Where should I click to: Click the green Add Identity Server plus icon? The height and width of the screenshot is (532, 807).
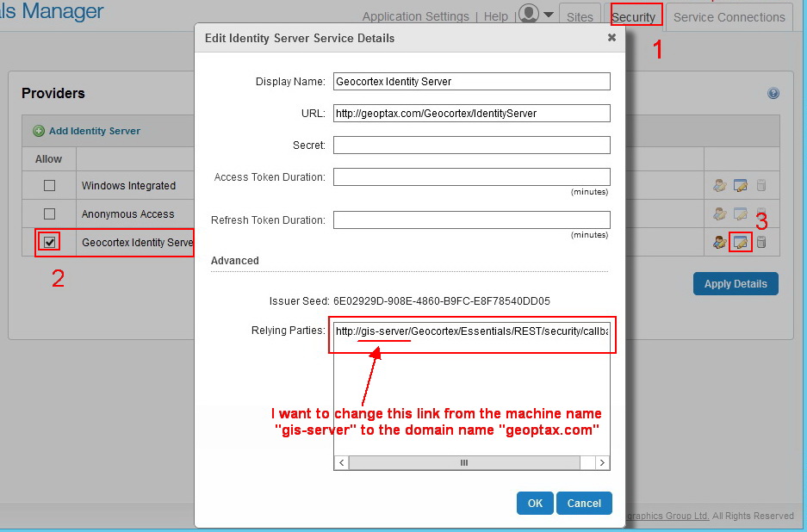click(x=39, y=131)
